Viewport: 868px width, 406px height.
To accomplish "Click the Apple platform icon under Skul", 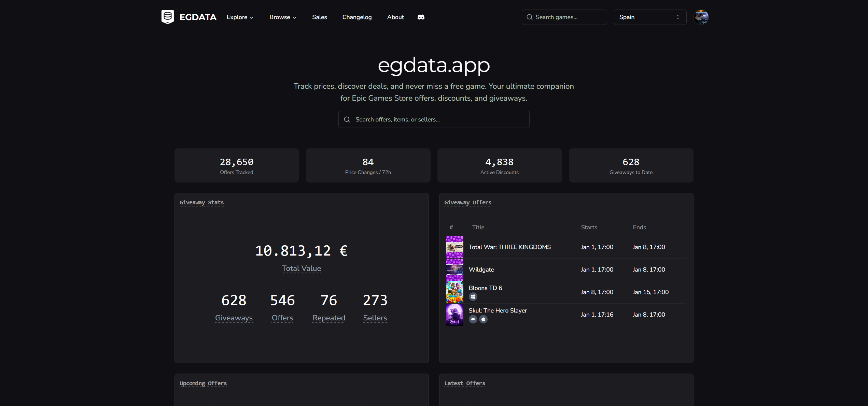I will coord(483,319).
